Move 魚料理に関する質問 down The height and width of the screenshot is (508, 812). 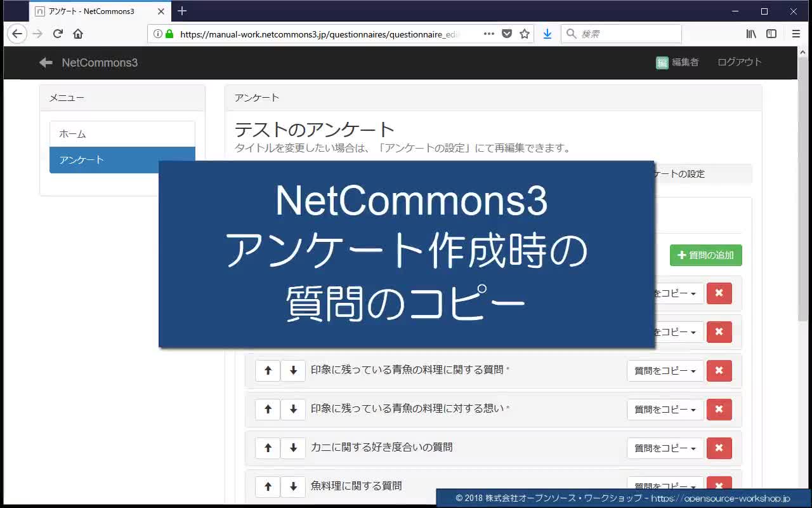click(293, 487)
